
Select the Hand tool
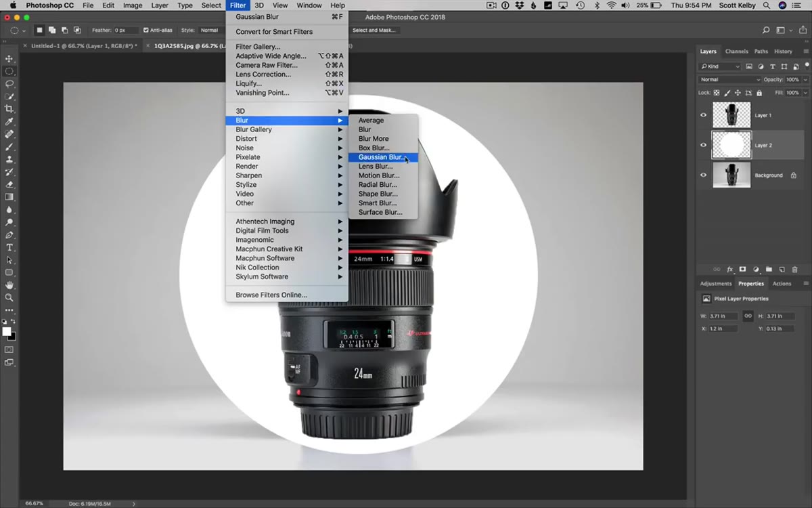[9, 285]
